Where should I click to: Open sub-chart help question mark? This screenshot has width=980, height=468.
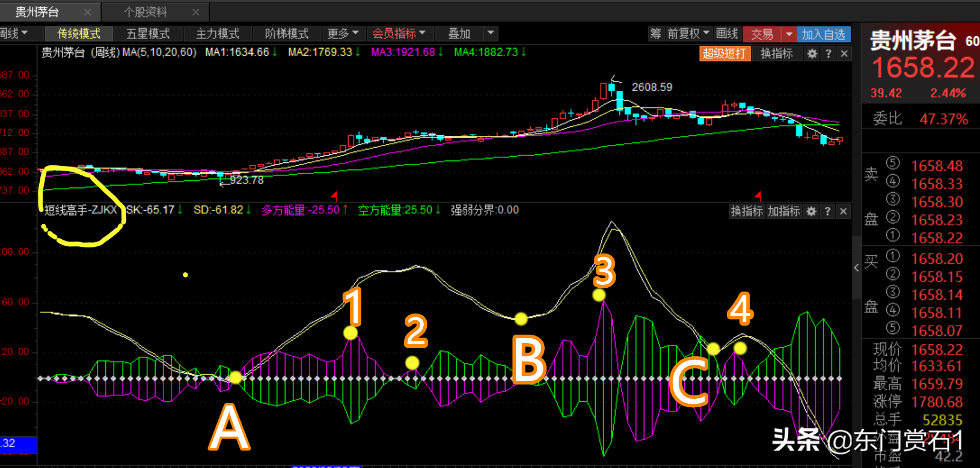(x=827, y=211)
